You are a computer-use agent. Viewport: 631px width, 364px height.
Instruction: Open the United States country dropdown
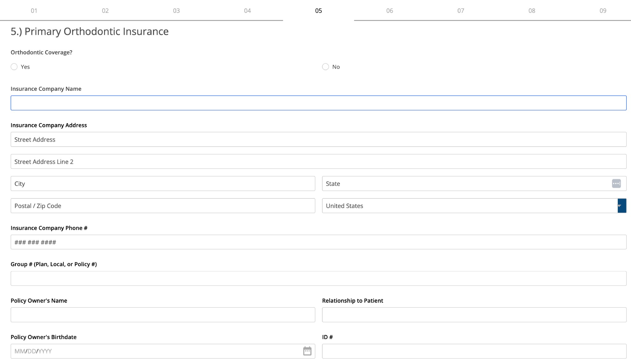pyautogui.click(x=474, y=206)
